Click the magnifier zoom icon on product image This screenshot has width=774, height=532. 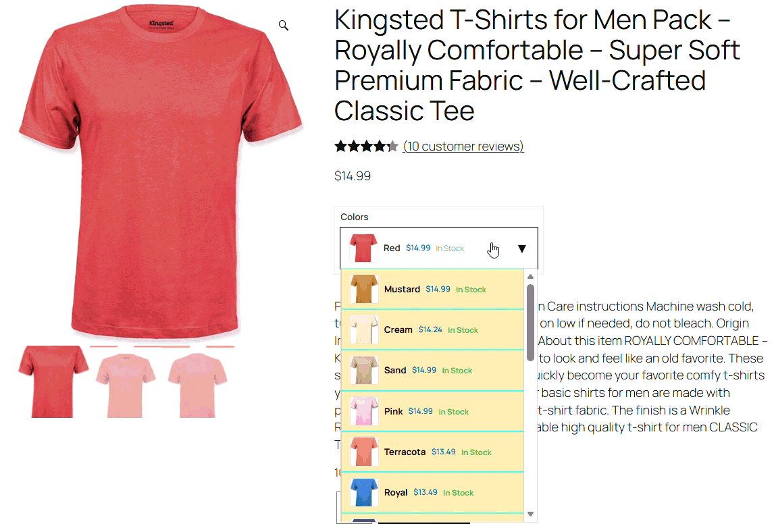point(284,25)
